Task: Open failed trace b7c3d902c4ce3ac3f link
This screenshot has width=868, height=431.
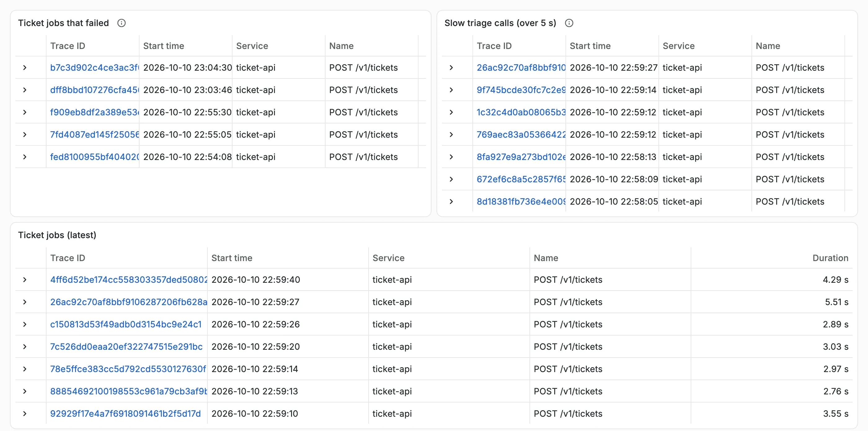Action: [94, 67]
